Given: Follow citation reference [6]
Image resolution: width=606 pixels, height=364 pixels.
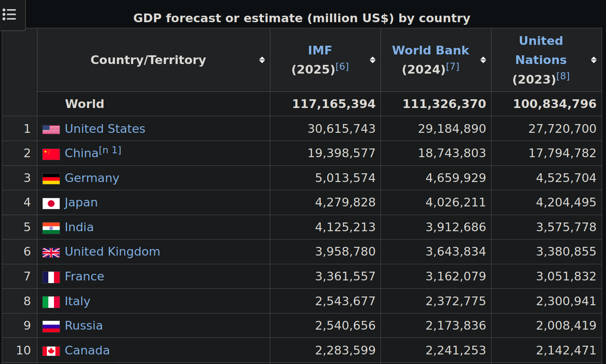Looking at the screenshot, I should tap(342, 67).
